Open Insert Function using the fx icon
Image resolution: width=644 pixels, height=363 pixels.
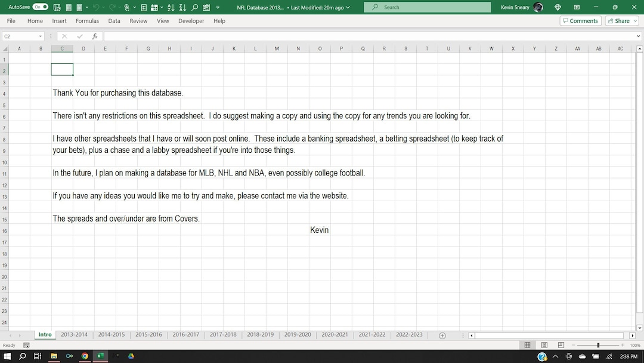[x=94, y=36]
